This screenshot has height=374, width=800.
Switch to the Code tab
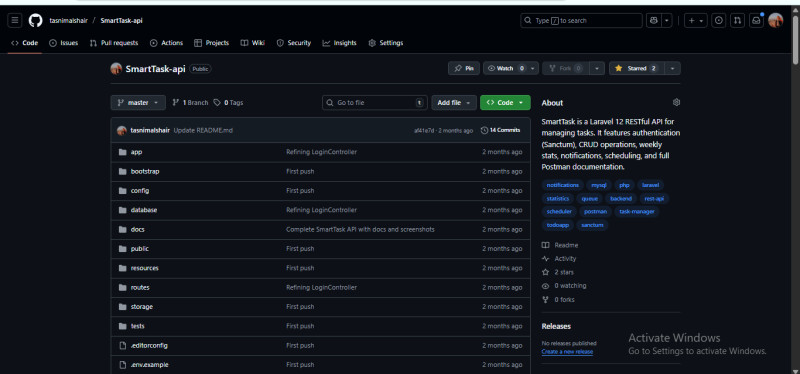tap(24, 43)
